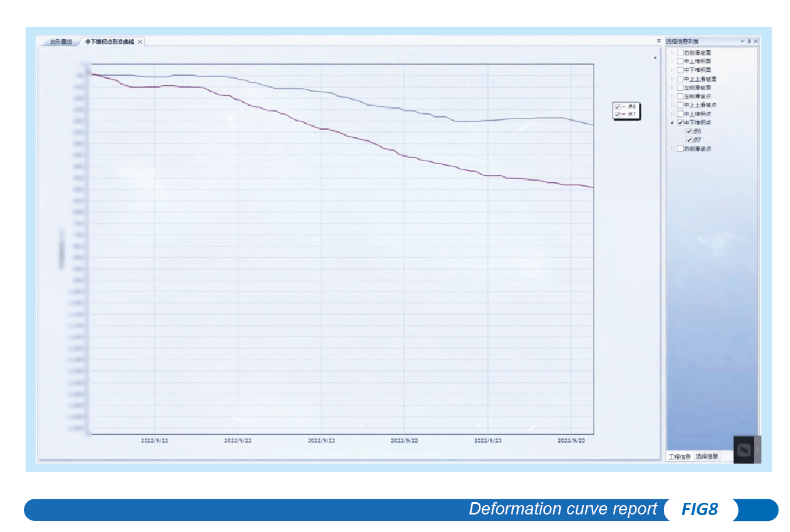Switch to the 地形叠加 tab

61,42
